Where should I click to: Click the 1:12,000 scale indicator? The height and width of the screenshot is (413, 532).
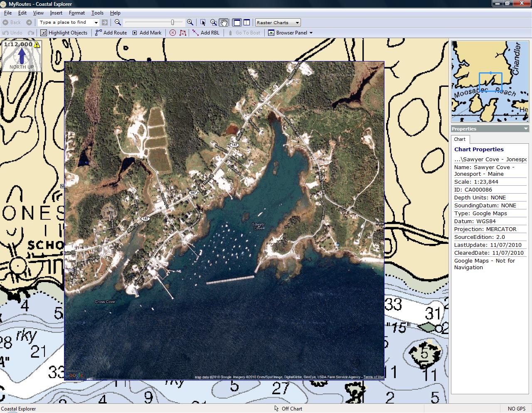[18, 44]
